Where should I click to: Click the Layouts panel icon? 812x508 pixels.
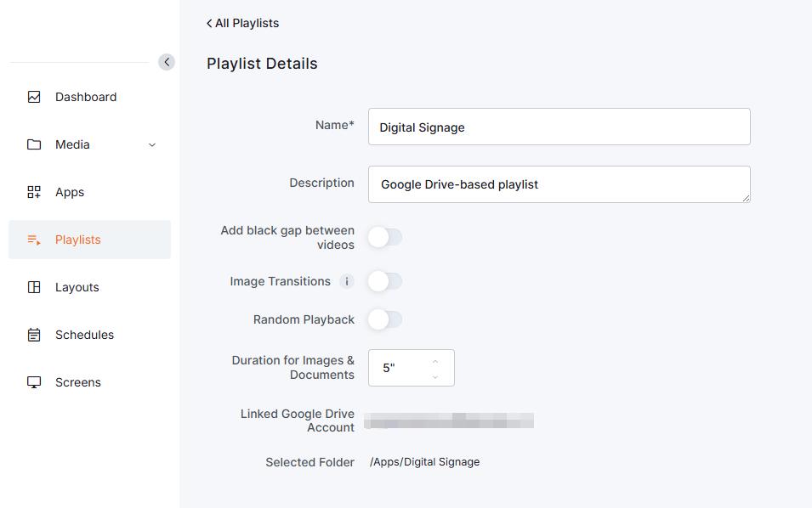pos(34,287)
